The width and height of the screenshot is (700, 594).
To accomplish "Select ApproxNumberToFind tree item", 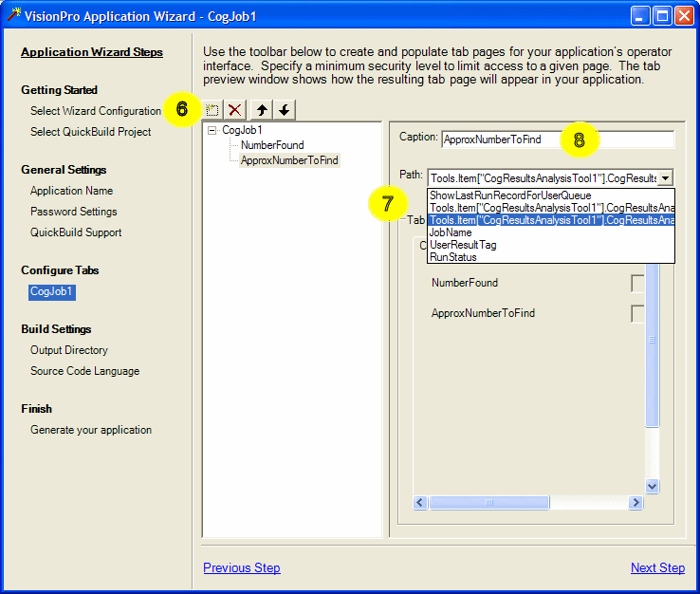I will [x=289, y=160].
